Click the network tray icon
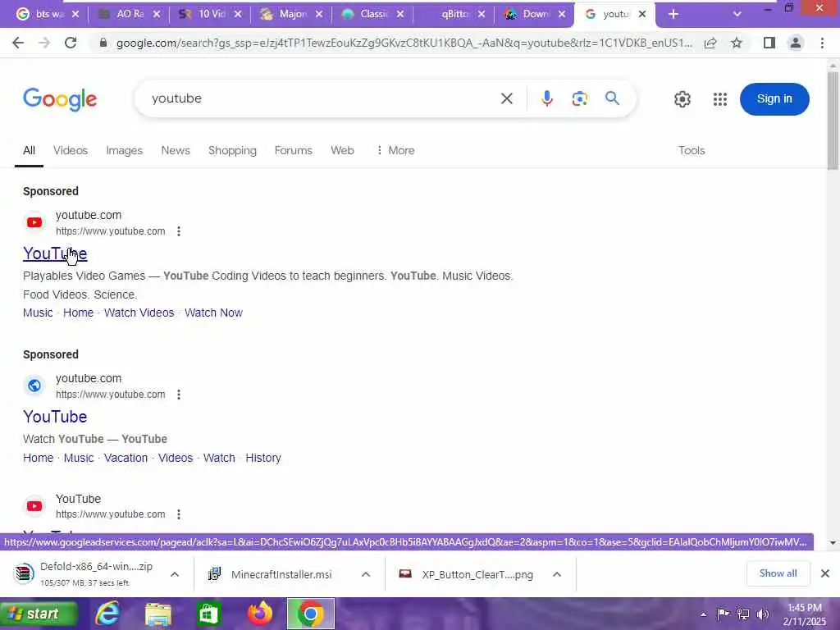Image resolution: width=840 pixels, height=630 pixels. (743, 614)
